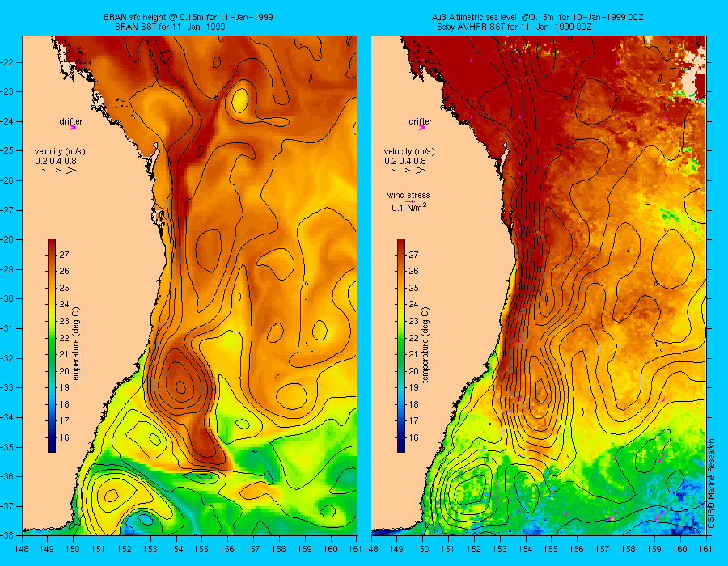The width and height of the screenshot is (728, 566).
Task: Click the '0.2 0.4 0.8' scale in BRAN panel
Action: coord(56,161)
